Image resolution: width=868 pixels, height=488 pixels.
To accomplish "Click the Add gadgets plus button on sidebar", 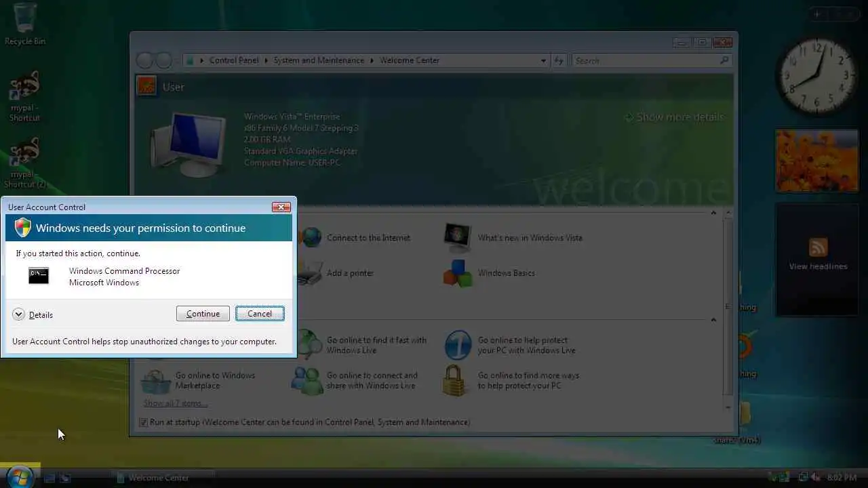I will click(x=818, y=14).
